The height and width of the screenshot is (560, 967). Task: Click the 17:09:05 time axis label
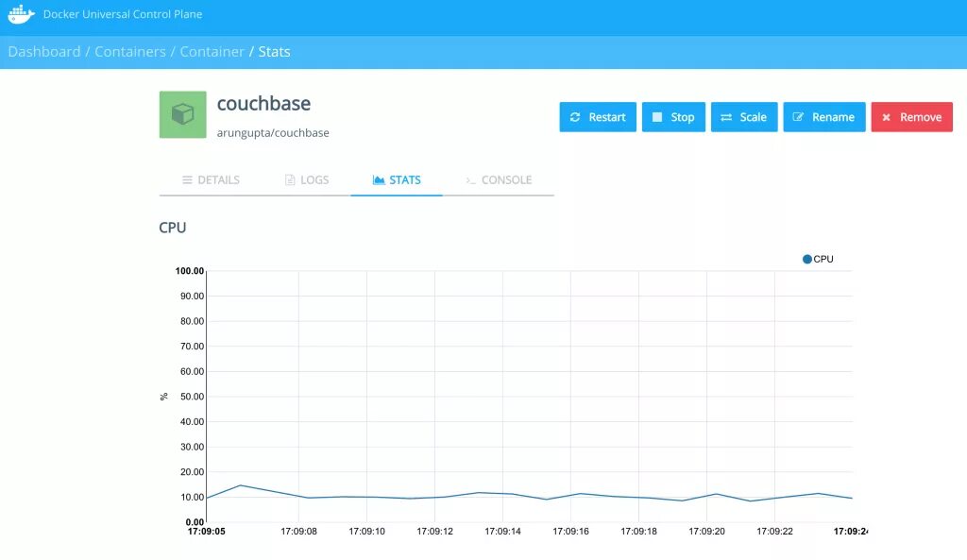click(x=207, y=531)
